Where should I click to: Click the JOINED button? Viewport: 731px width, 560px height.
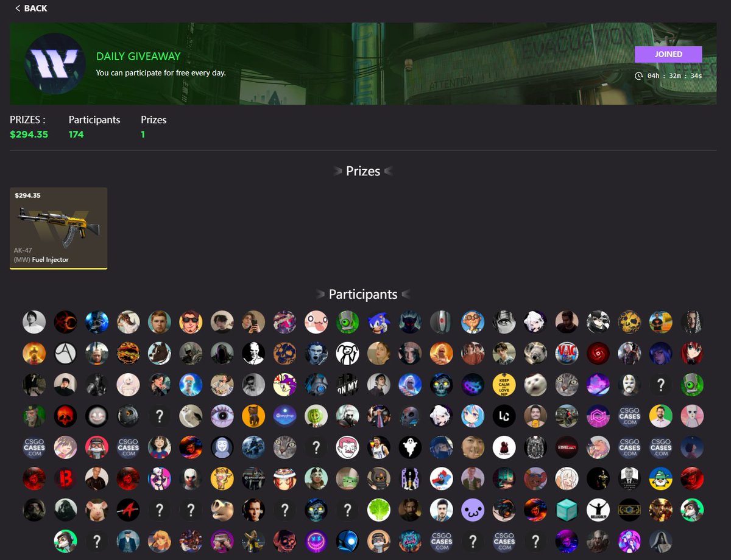point(668,54)
